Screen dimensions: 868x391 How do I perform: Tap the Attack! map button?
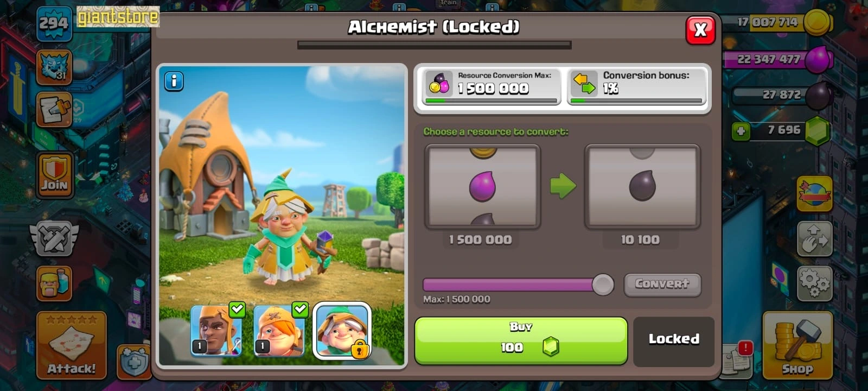(72, 345)
